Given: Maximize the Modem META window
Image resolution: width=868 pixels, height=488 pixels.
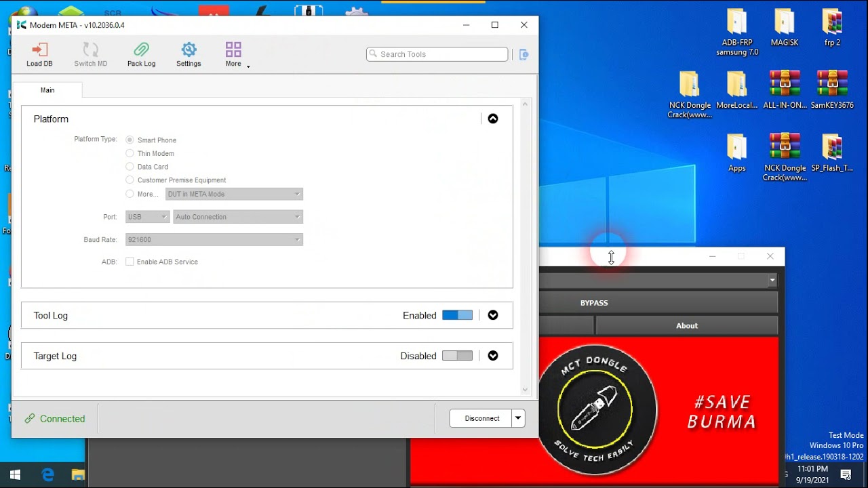Looking at the screenshot, I should pyautogui.click(x=495, y=25).
